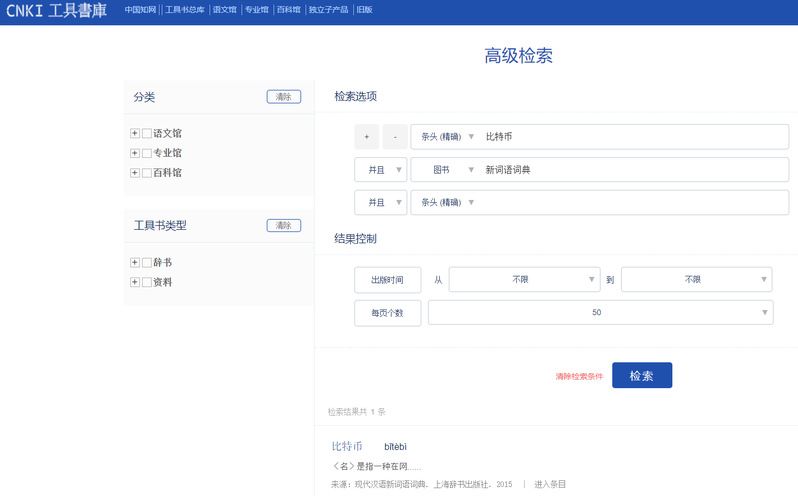This screenshot has width=798, height=496.
Task: Open the 比特币 search result entry
Action: click(346, 446)
